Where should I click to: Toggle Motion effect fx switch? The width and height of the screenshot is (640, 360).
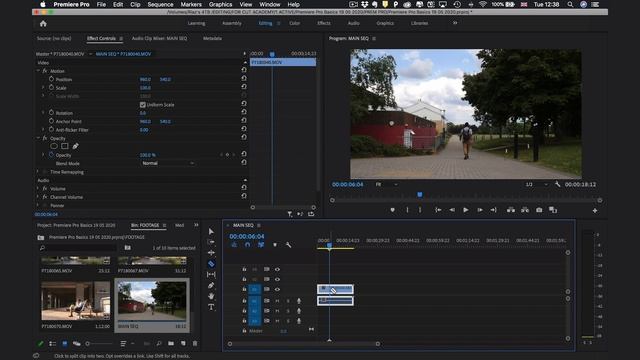click(x=45, y=71)
